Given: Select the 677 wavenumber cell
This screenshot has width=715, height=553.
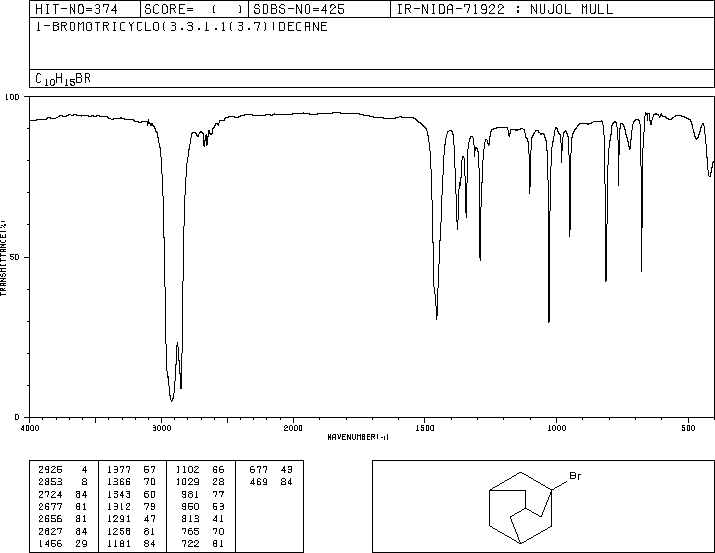Looking at the screenshot, I should click(259, 470).
